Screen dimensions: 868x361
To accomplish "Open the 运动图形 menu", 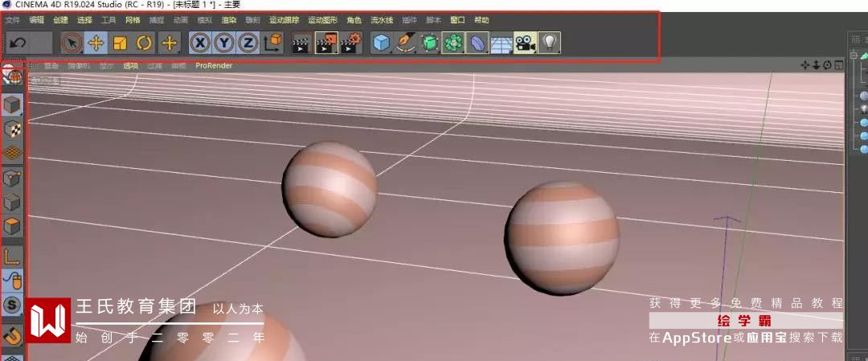I will click(x=323, y=20).
